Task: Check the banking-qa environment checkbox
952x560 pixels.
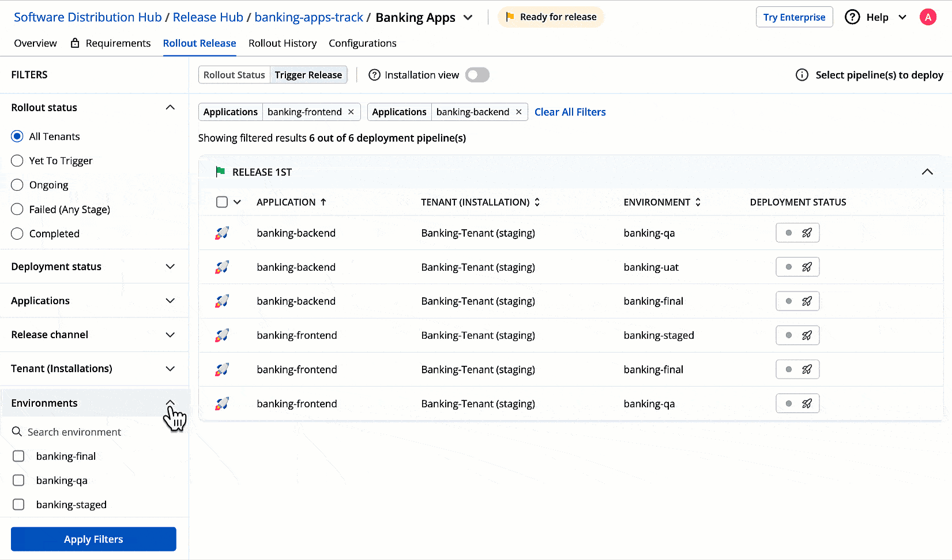Action: [x=18, y=480]
